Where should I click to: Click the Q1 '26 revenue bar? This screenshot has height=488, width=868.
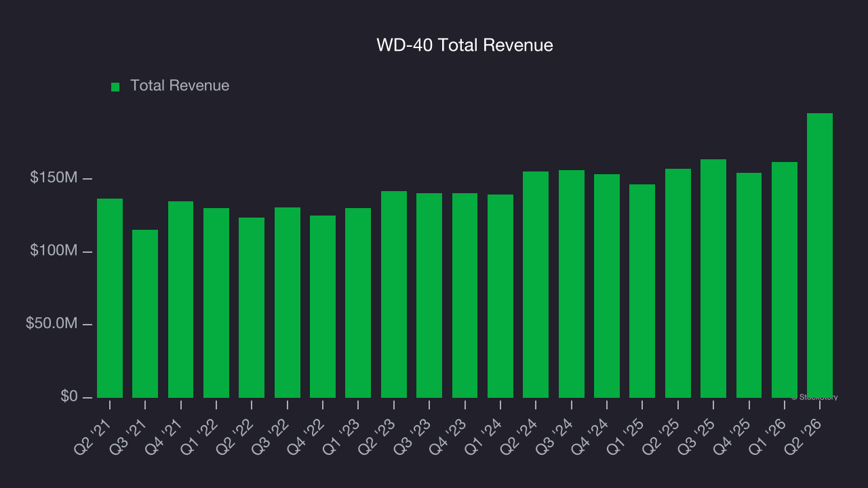(x=785, y=280)
